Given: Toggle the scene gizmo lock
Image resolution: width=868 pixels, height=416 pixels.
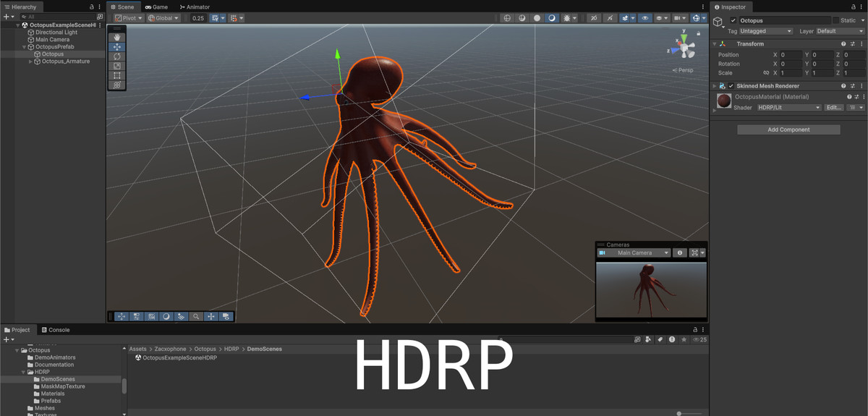Looking at the screenshot, I should click(699, 34).
